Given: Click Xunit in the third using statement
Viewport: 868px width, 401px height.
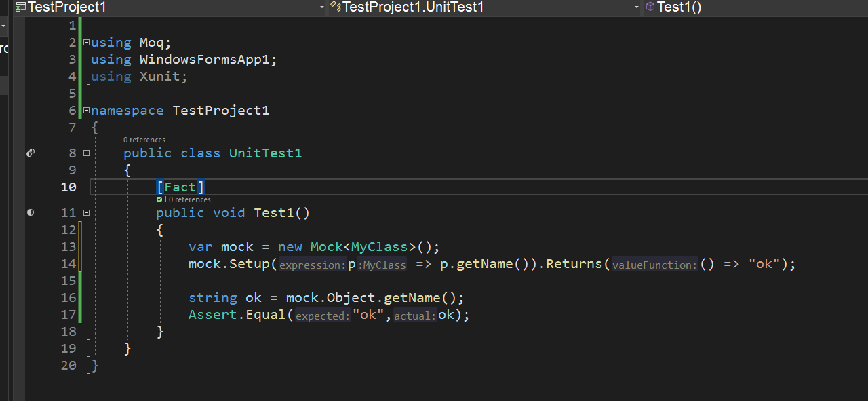Looking at the screenshot, I should pyautogui.click(x=160, y=77).
